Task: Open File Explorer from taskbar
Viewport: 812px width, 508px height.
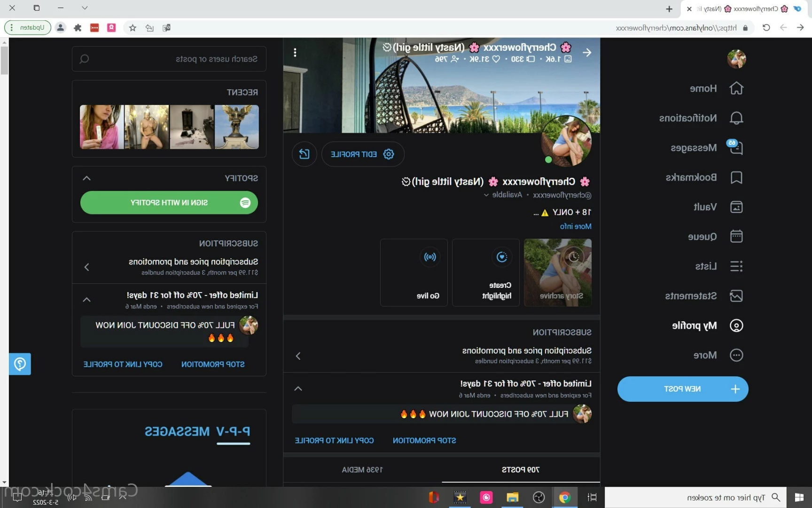Action: point(512,497)
